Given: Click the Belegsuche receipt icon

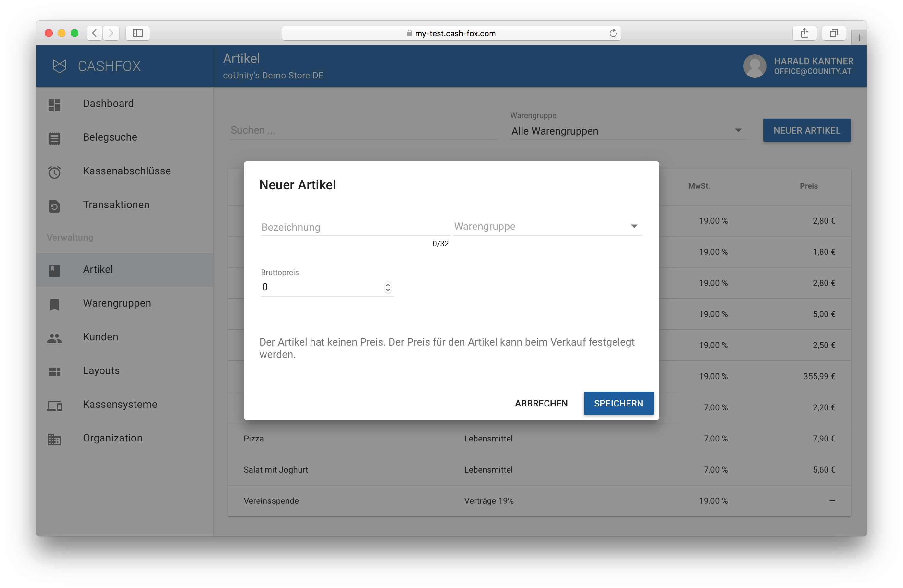Looking at the screenshot, I should click(54, 138).
